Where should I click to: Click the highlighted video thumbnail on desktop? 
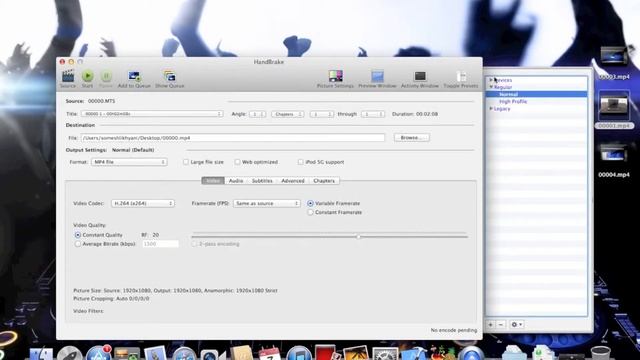(x=613, y=105)
